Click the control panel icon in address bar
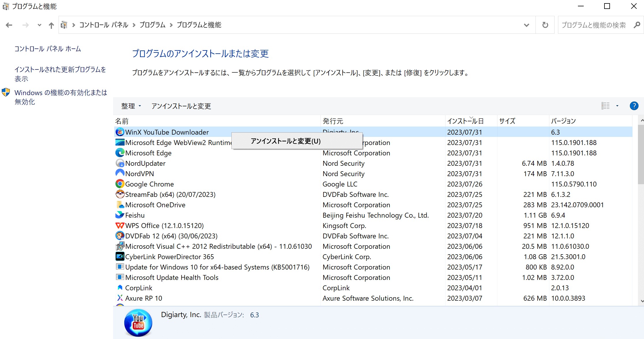 pos(64,25)
